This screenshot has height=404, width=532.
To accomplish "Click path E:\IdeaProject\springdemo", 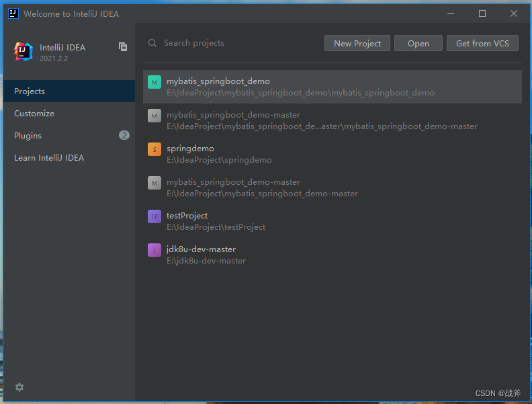I will click(219, 160).
